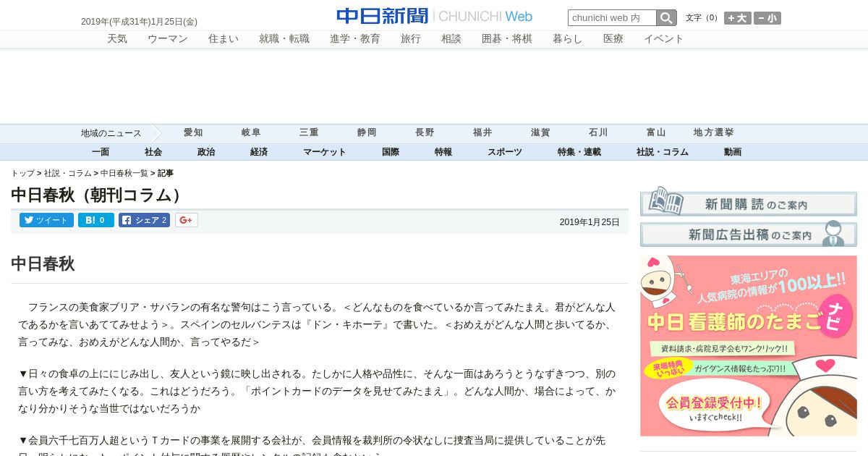Viewport: 868px width, 456px height.
Task: Go to the スポーツ section
Action: 505,152
